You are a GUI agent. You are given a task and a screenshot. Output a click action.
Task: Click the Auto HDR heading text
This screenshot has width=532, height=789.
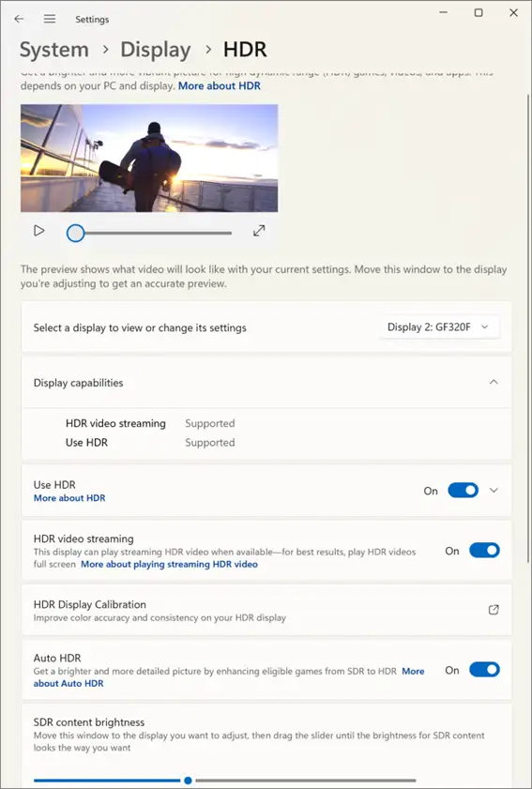point(57,658)
